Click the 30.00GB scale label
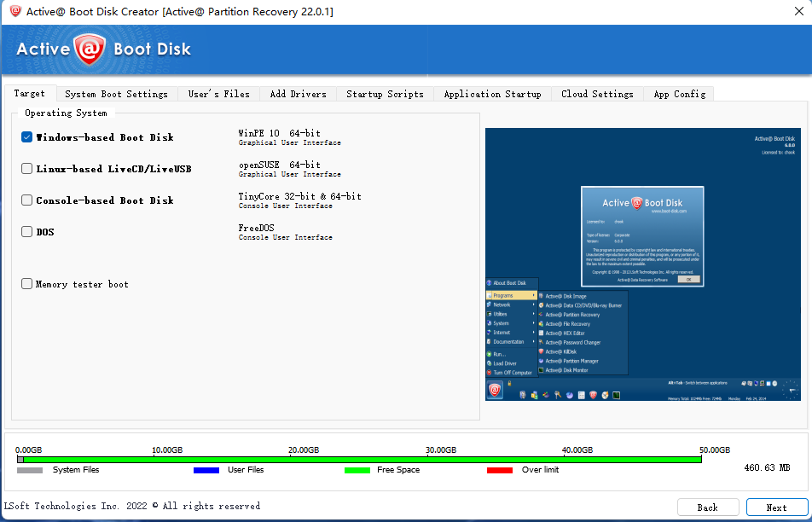The image size is (812, 522). pyautogui.click(x=441, y=450)
